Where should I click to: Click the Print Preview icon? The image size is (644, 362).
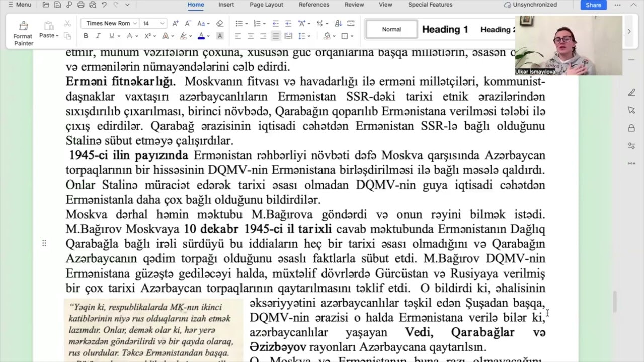point(93,5)
